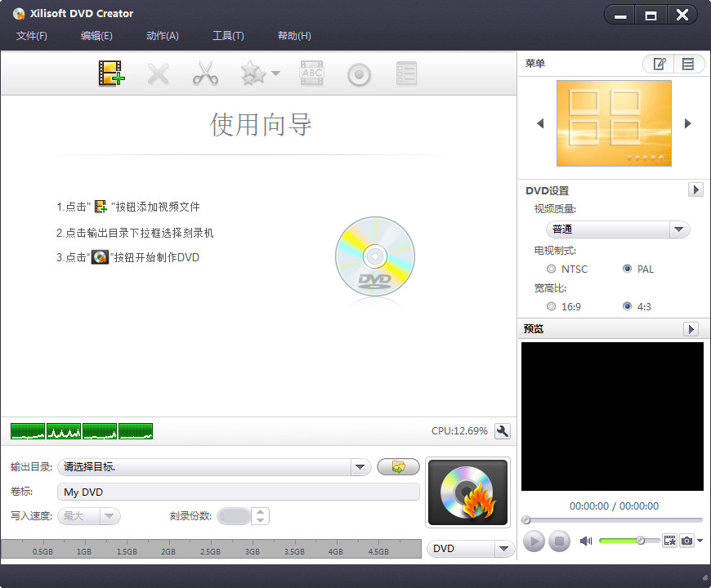Open the 编辑(E) menu

click(96, 36)
